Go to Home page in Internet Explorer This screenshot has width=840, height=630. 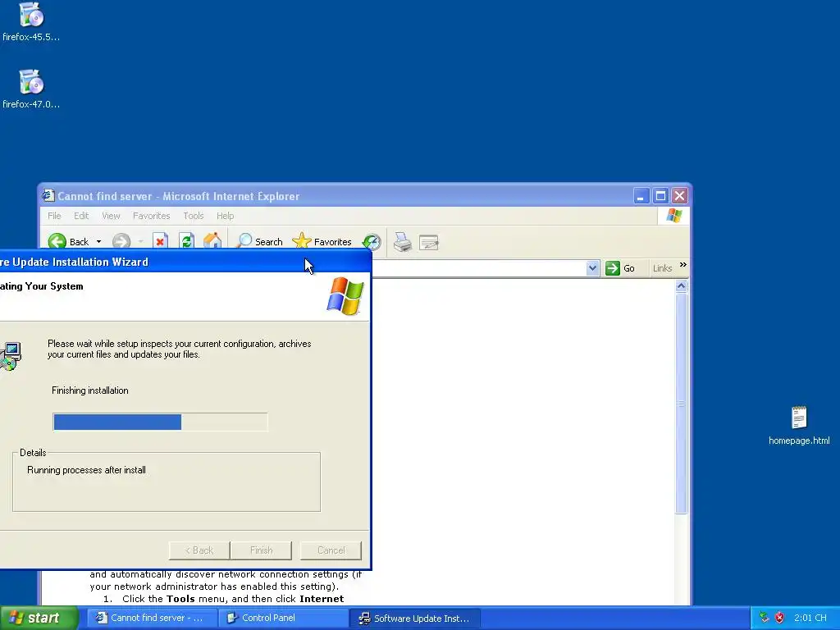point(212,242)
